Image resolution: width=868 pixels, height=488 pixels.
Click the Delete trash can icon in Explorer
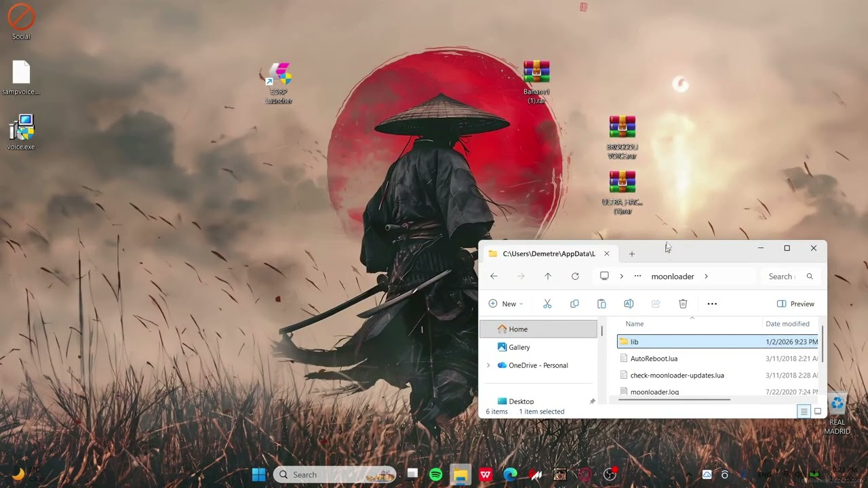[683, 304]
